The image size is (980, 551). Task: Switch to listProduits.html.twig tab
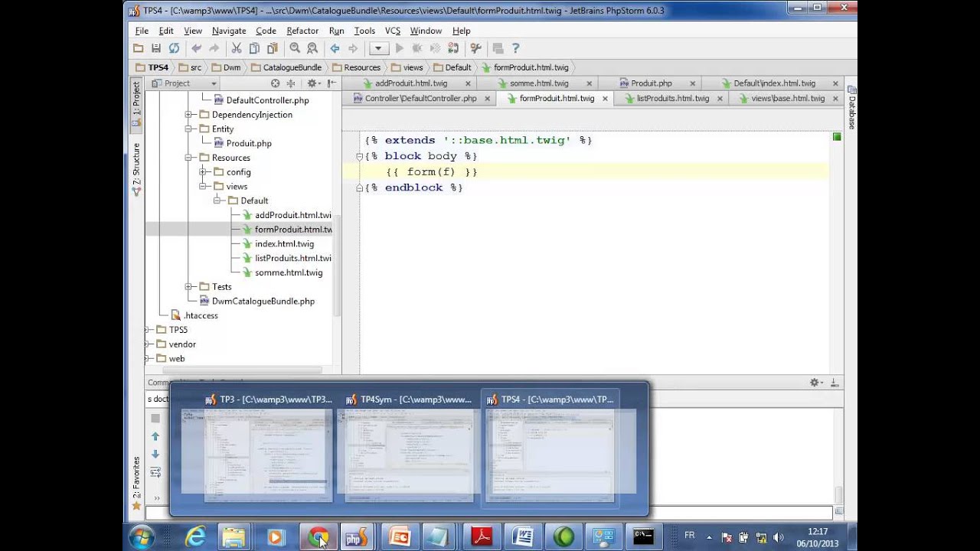(672, 99)
